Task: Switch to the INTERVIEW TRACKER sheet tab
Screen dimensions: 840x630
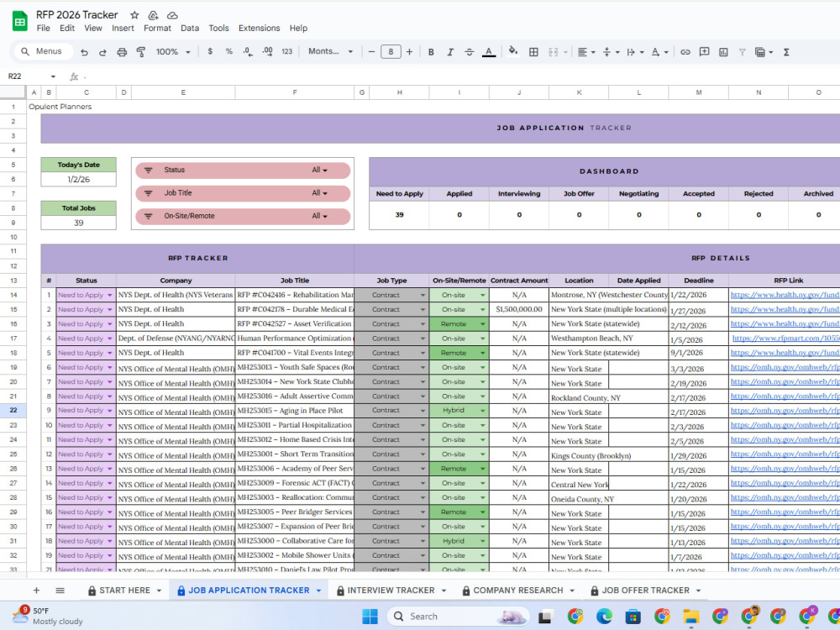Action: [x=391, y=591]
